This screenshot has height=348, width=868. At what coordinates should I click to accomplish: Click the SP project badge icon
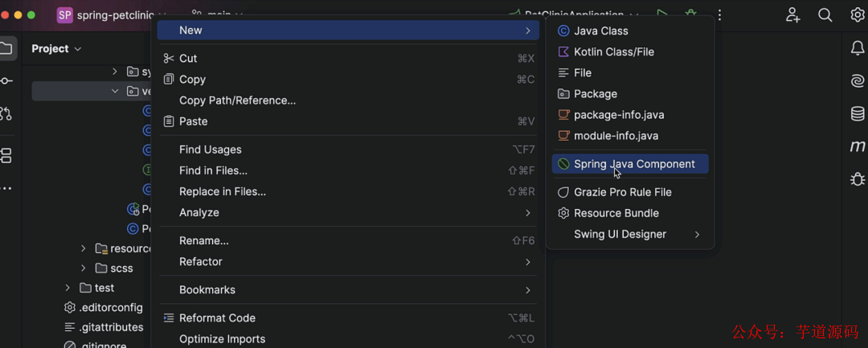65,15
